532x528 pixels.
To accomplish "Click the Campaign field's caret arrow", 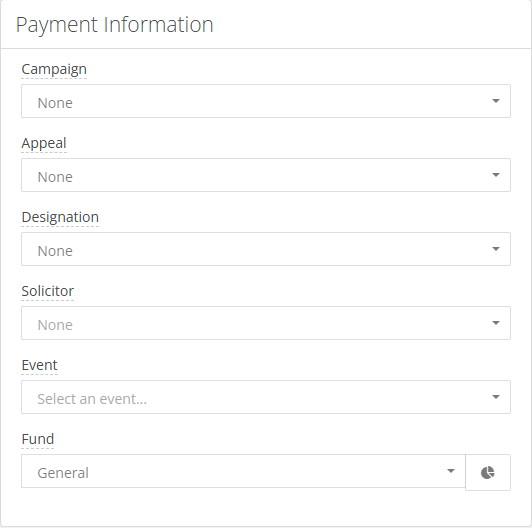I will [496, 101].
